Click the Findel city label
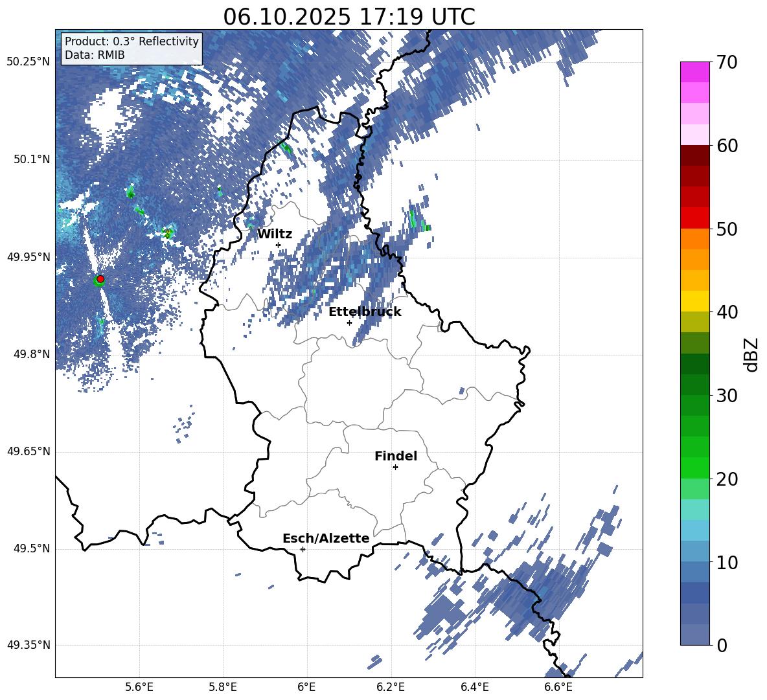 click(396, 456)
